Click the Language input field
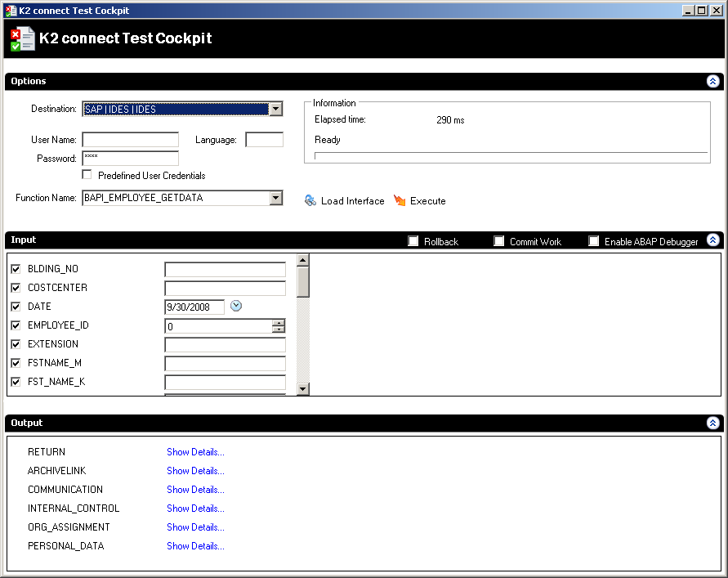This screenshot has height=578, width=728. click(264, 140)
